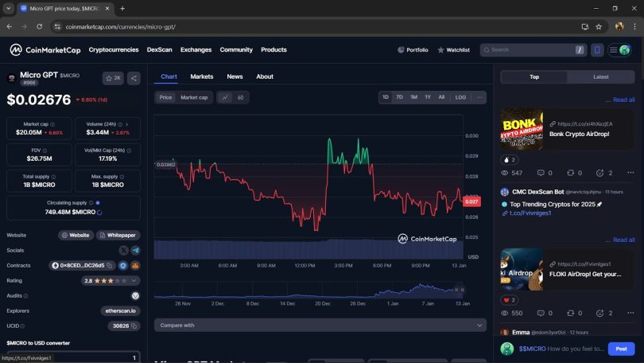Toggle LOG scale on chart

point(460,97)
